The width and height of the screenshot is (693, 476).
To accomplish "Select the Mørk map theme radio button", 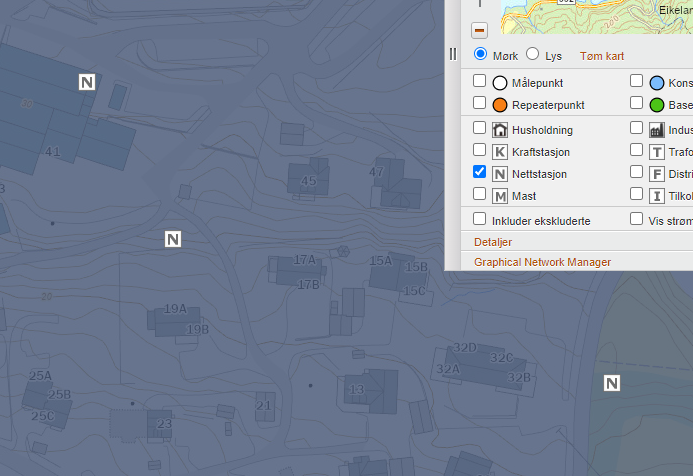I will (480, 54).
